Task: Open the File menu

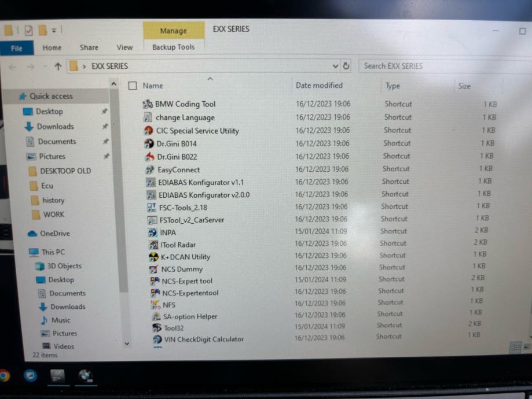Action: 17,48
